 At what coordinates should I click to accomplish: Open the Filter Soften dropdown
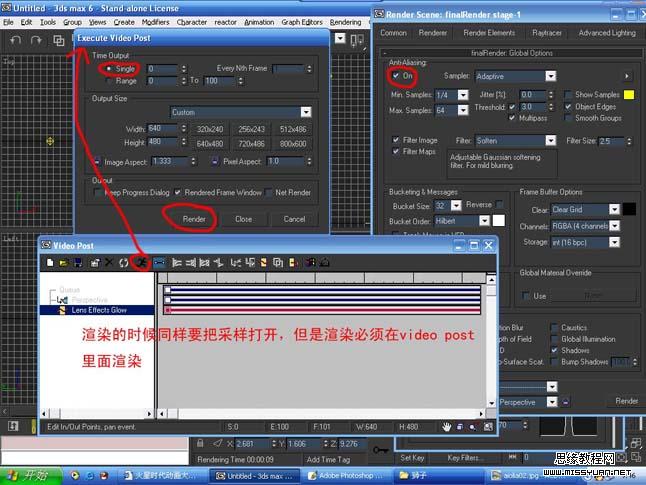click(551, 141)
